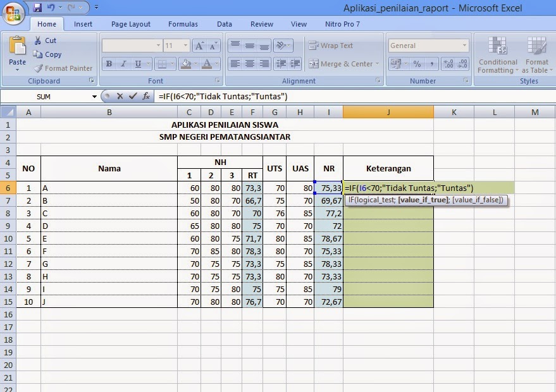Open the Fill Color bucket icon
The image size is (556, 392).
tap(186, 64)
